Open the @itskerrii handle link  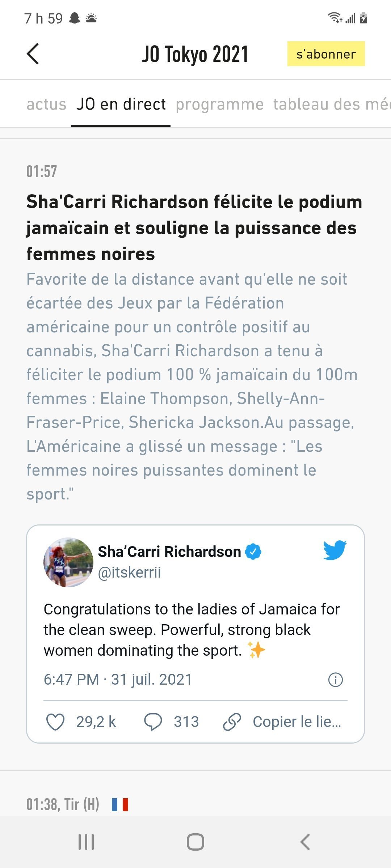pyautogui.click(x=130, y=573)
